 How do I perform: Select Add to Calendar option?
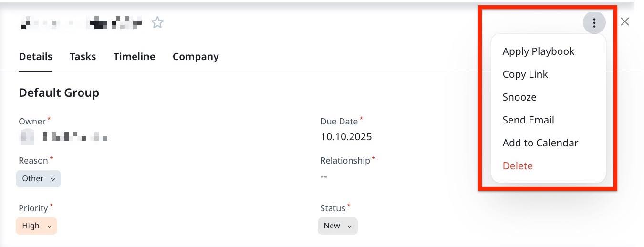tap(540, 143)
